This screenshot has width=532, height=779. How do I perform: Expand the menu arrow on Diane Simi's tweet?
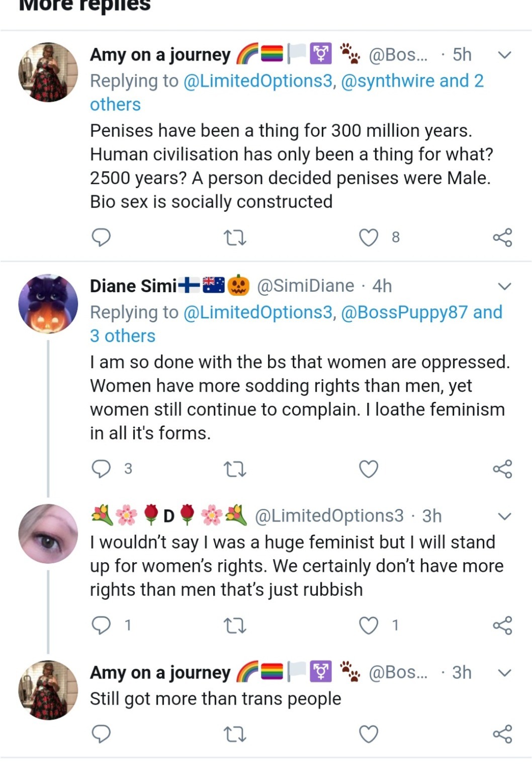coord(504,287)
